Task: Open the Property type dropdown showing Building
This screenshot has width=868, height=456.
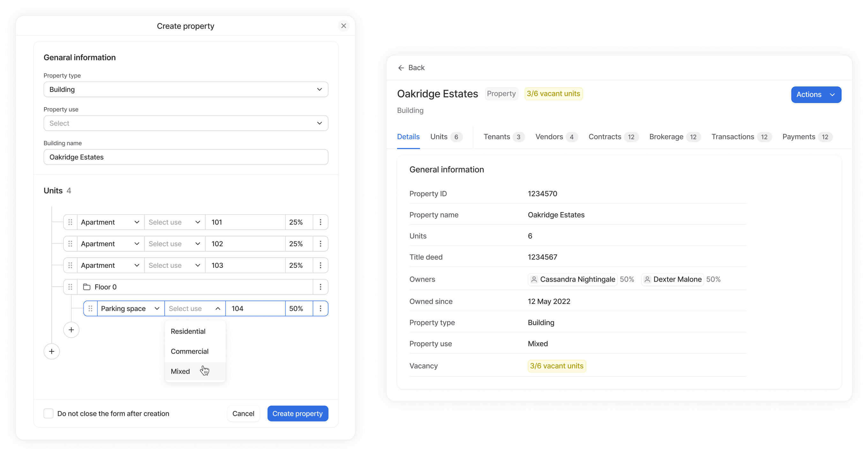Action: click(186, 89)
